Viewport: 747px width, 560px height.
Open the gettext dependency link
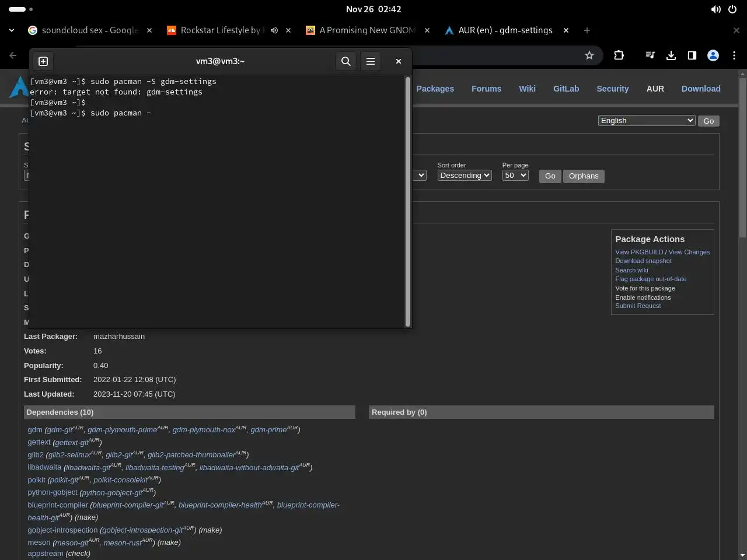point(39,442)
